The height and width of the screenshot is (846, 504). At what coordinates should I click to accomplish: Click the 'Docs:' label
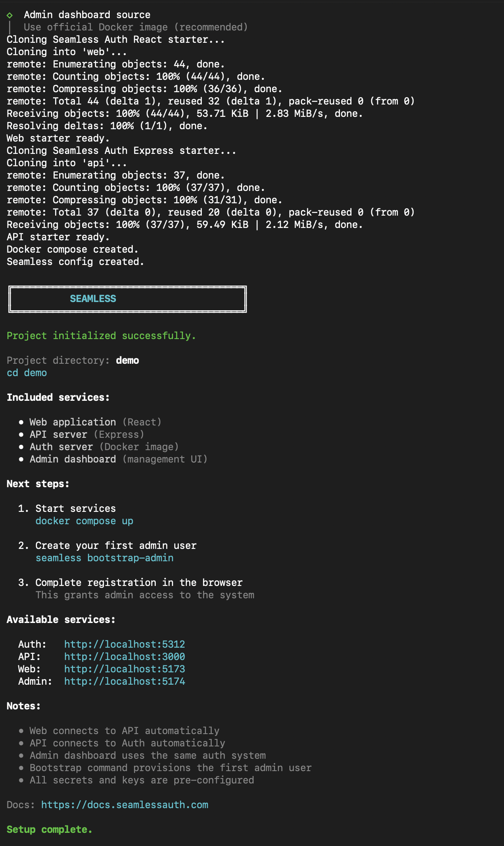(21, 805)
